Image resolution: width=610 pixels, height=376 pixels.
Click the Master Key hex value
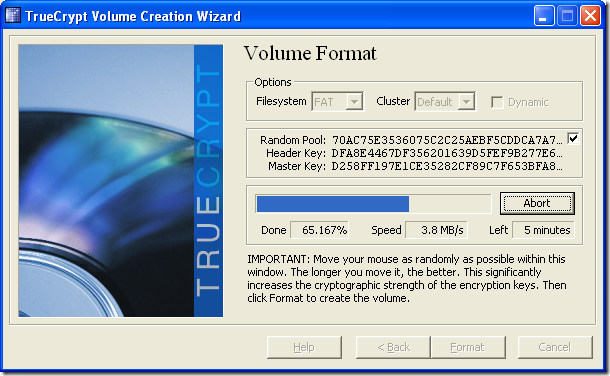click(x=447, y=166)
